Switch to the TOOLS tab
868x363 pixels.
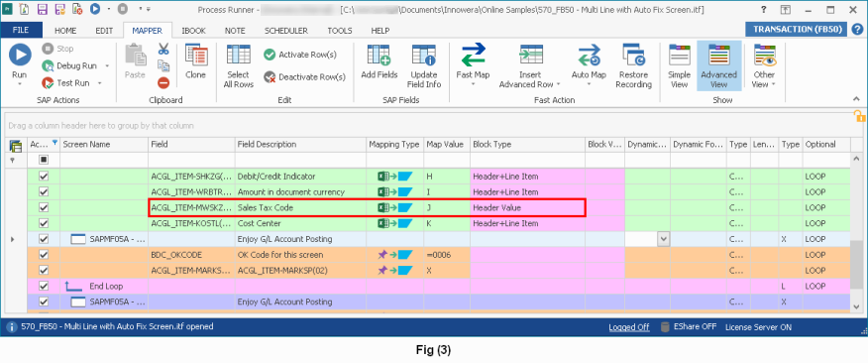(x=340, y=31)
